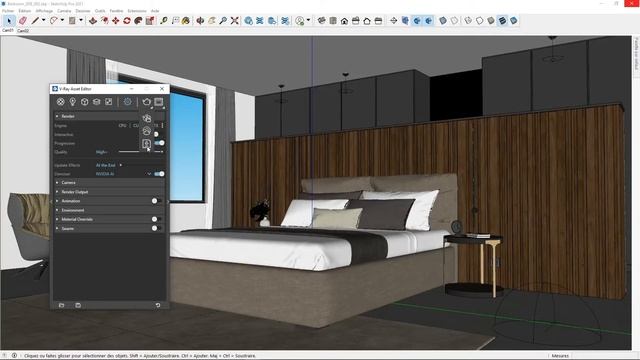Open V-Ray Lights bulb tab
The image size is (640, 360).
[73, 102]
